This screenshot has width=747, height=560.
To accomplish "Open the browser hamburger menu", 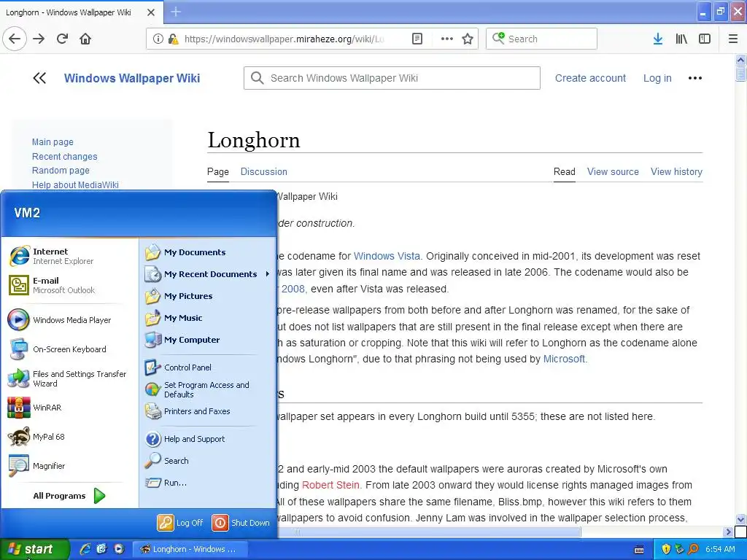I will 733,39.
